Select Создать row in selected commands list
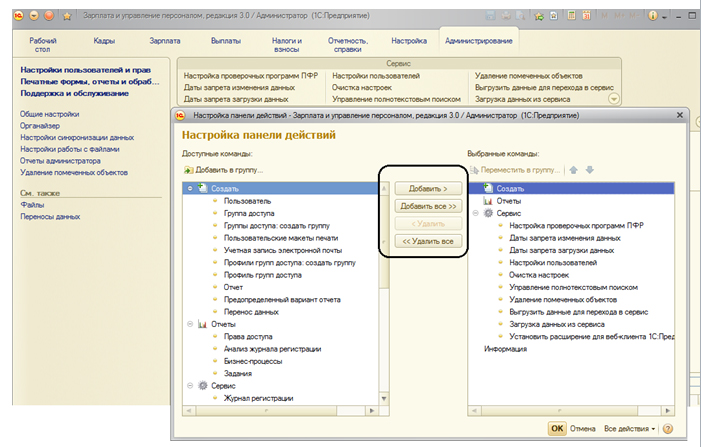This screenshot has height=447, width=701. click(571, 188)
